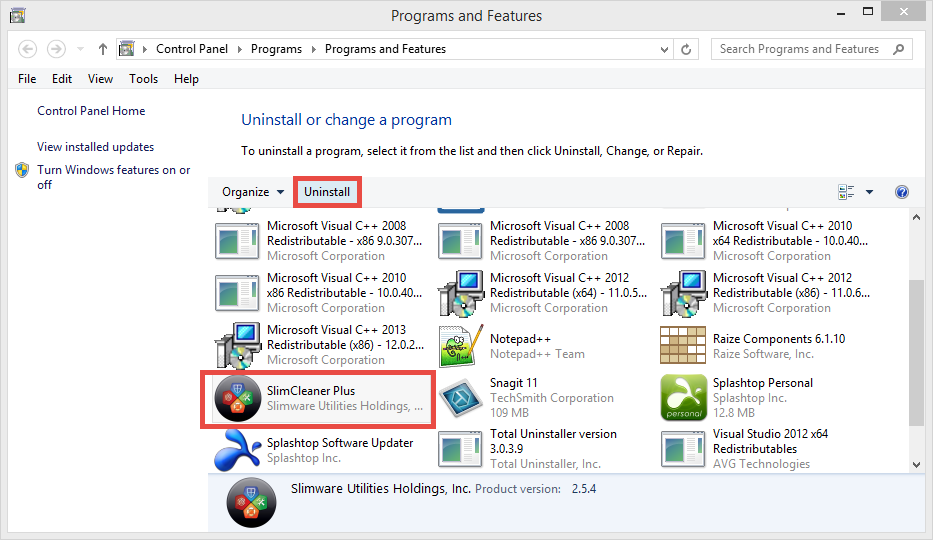Click the window system icon in title bar
The height and width of the screenshot is (540, 933).
click(x=17, y=15)
